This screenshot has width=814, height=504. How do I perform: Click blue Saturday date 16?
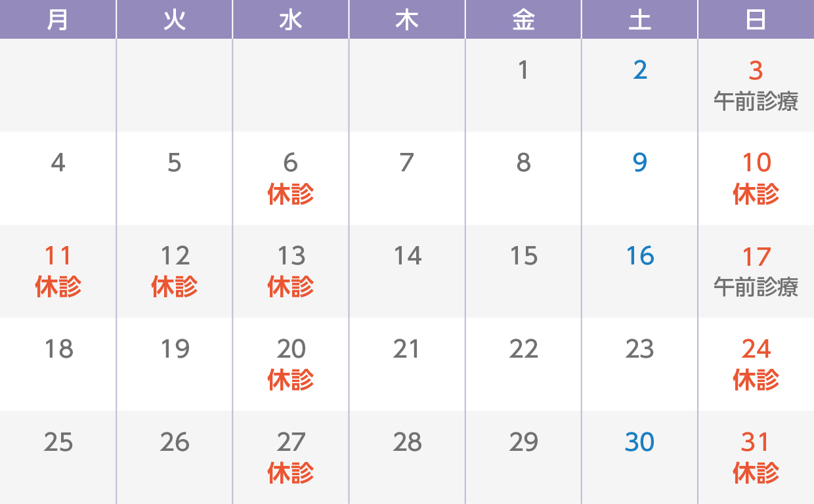(640, 256)
